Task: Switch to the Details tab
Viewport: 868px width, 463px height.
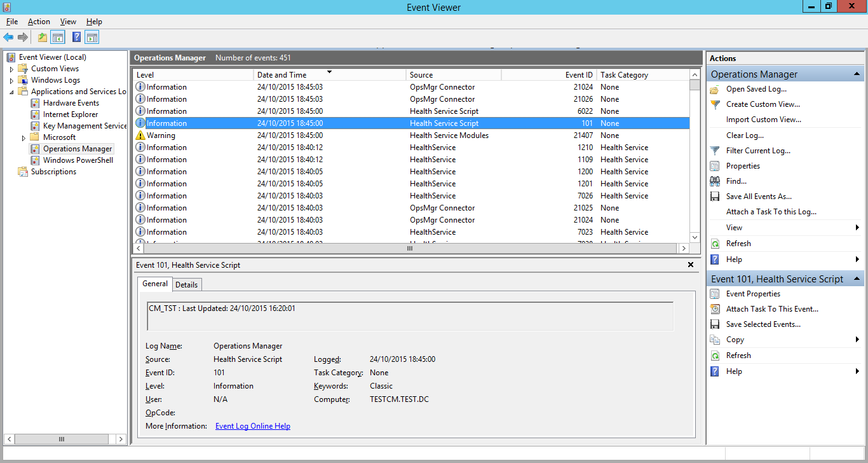Action: [x=187, y=285]
